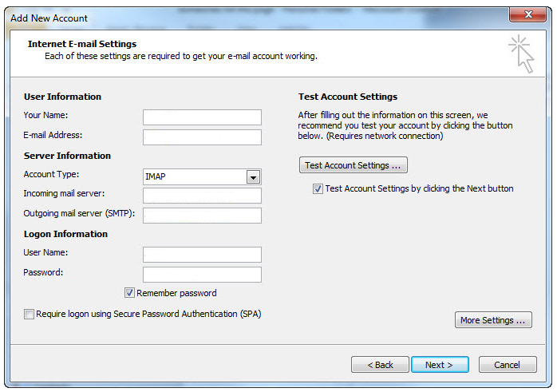Image resolution: width=557 pixels, height=392 pixels.
Task: Click the Test Account Settings button
Action: [353, 165]
